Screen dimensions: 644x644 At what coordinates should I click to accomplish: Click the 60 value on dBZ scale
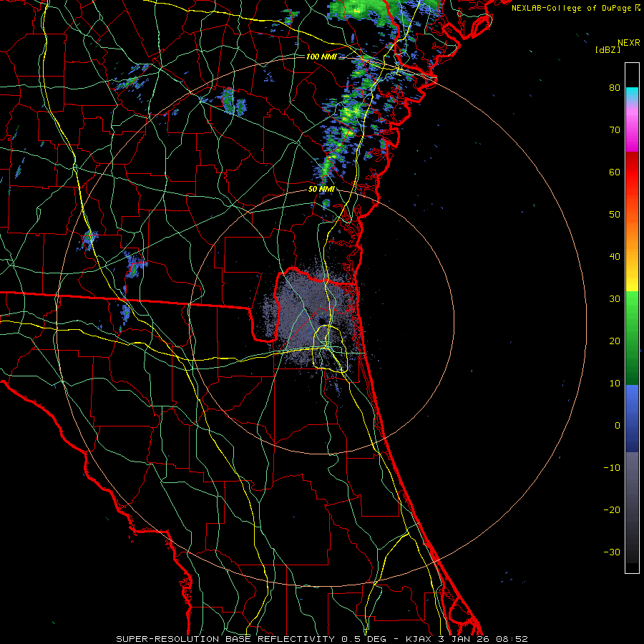click(615, 172)
